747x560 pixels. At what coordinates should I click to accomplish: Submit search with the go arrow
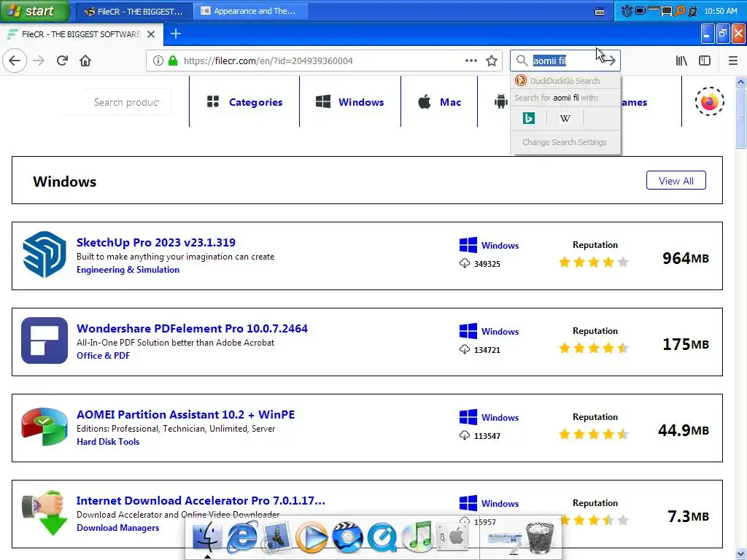[x=609, y=61]
